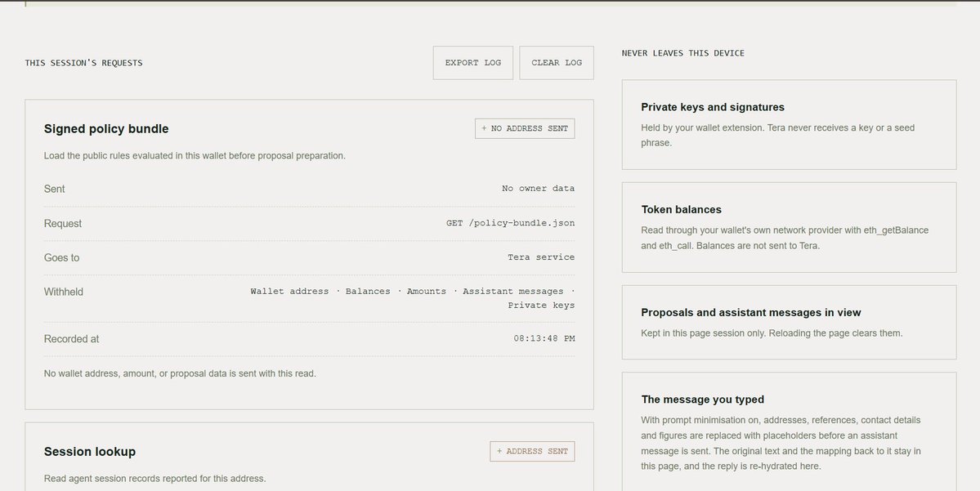The width and height of the screenshot is (980, 491).
Task: Click the 'Withheld' row label
Action: tap(63, 292)
